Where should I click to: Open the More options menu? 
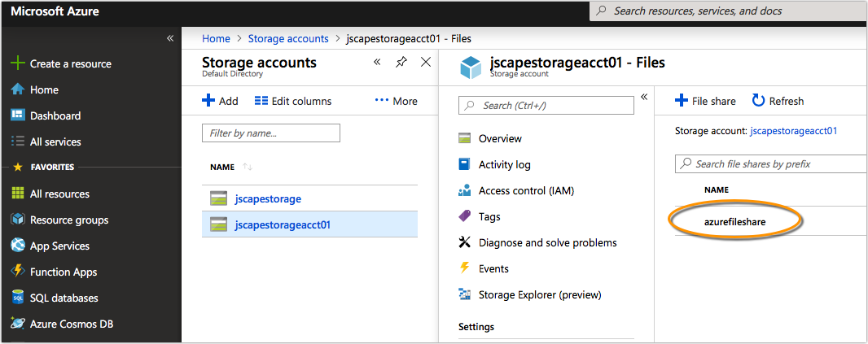coord(396,101)
